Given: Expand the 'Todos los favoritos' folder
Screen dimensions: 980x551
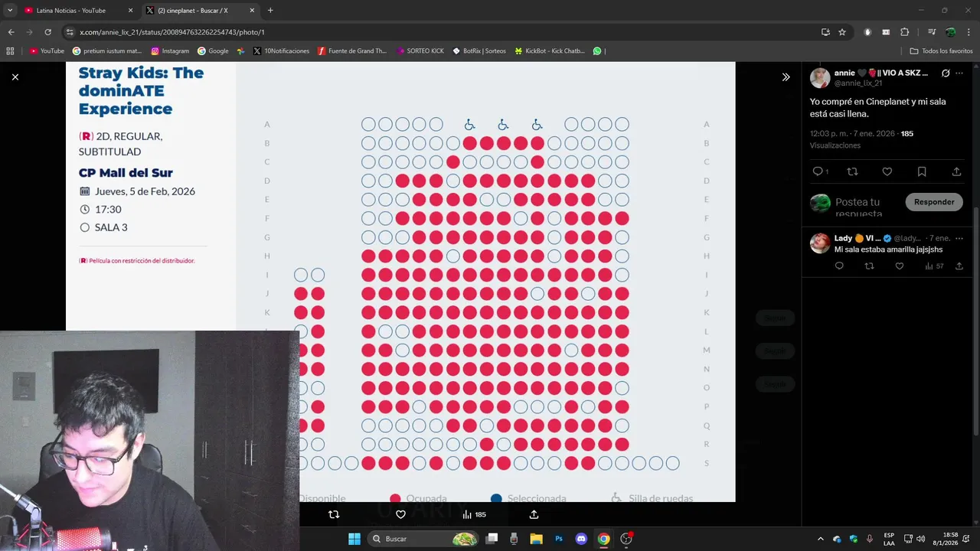Looking at the screenshot, I should (x=941, y=51).
